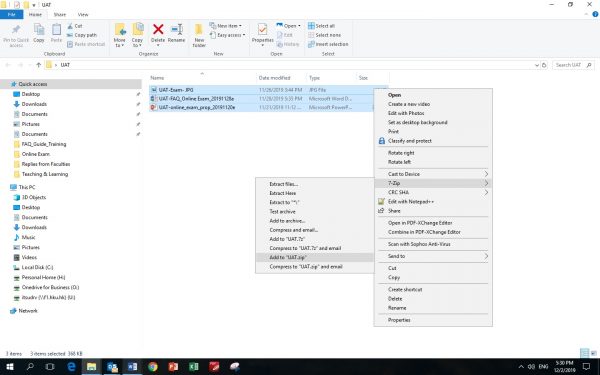600x375 pixels.
Task: Sort by Date modified column header
Action: 274,78
